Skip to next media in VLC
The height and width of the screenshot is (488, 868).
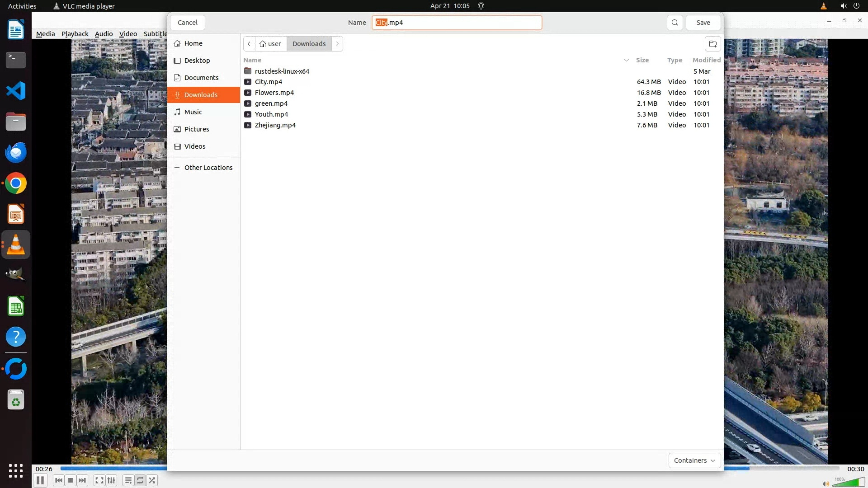(82, 480)
